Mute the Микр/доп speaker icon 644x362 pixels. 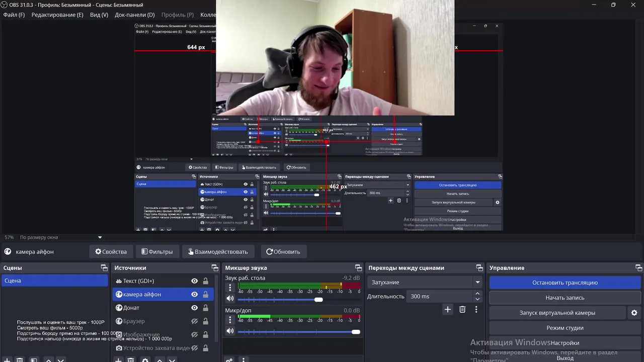[x=230, y=331]
